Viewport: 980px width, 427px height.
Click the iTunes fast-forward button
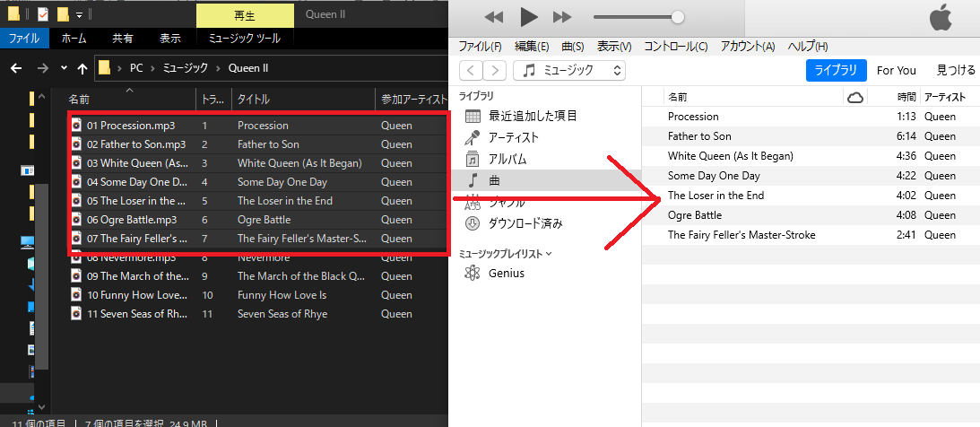pyautogui.click(x=562, y=18)
